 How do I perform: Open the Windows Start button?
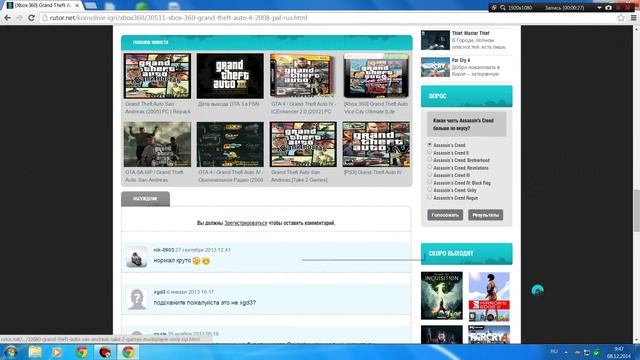coord(11,352)
